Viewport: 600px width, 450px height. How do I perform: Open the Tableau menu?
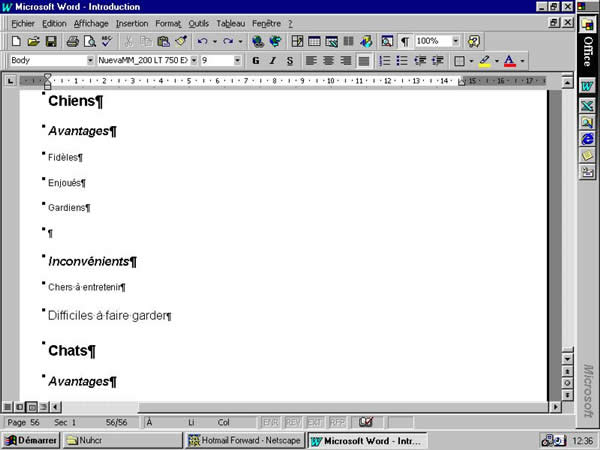pyautogui.click(x=231, y=24)
